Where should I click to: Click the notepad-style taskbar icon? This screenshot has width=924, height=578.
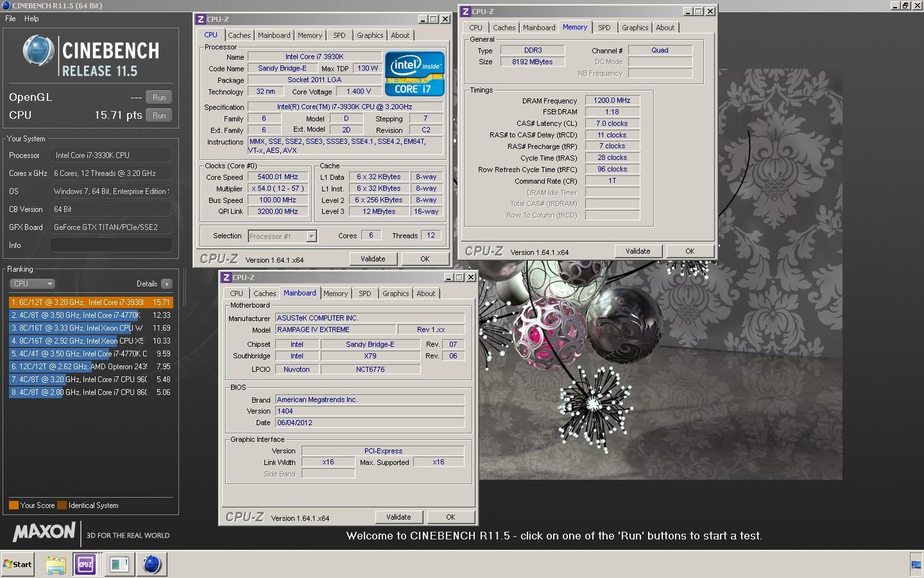[x=119, y=565]
